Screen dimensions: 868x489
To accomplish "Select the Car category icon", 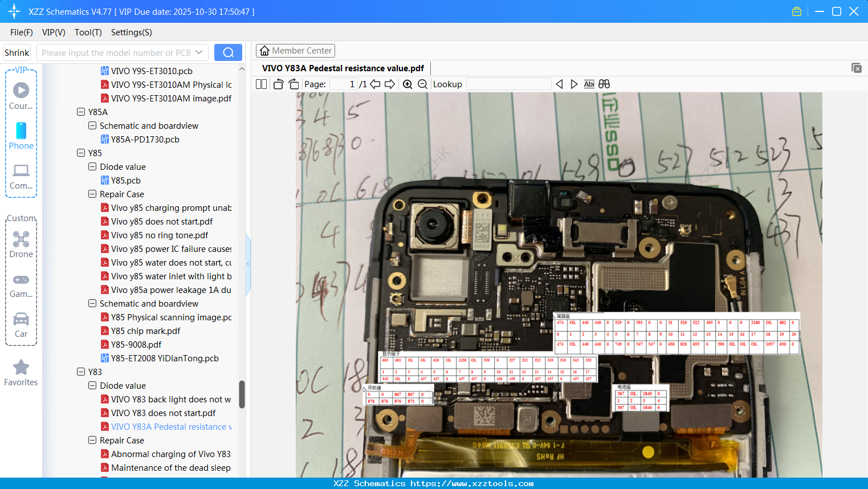I will (x=21, y=324).
